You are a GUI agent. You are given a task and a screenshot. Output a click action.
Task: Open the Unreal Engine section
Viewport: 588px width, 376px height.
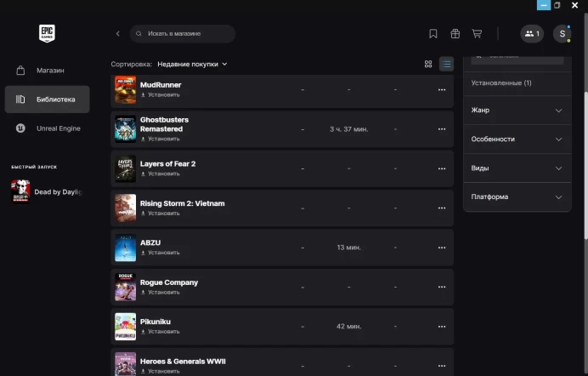[48, 128]
